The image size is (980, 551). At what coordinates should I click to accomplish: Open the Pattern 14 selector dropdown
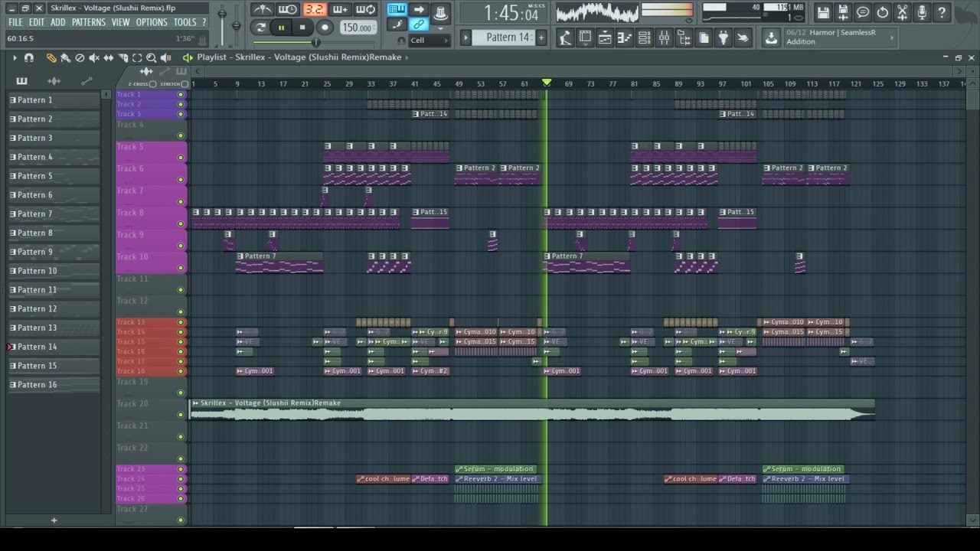[508, 37]
